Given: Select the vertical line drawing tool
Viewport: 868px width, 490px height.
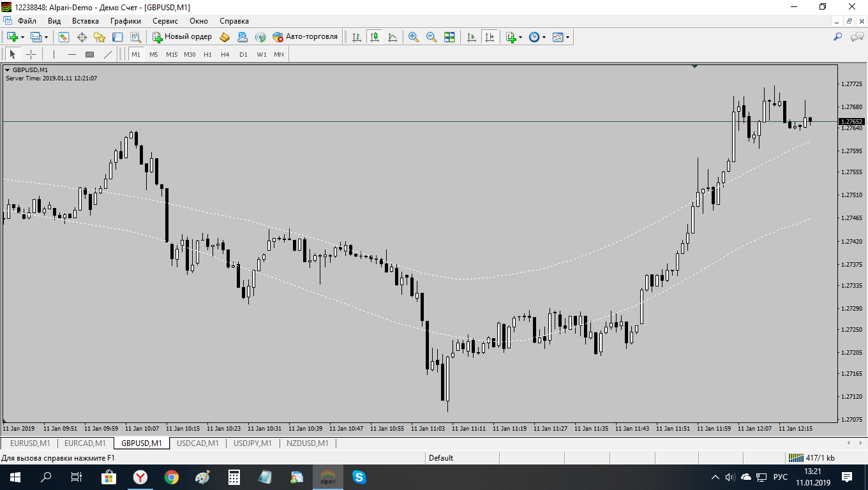Looking at the screenshot, I should tap(54, 54).
